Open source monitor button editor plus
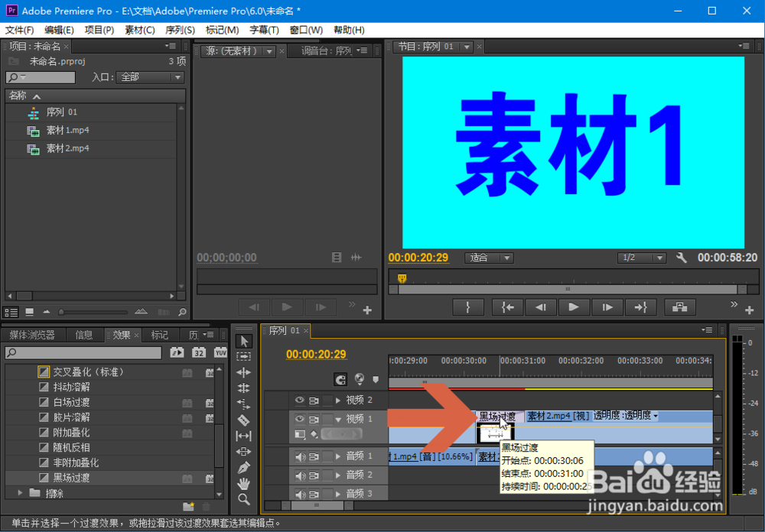Image resolution: width=765 pixels, height=532 pixels. (367, 310)
